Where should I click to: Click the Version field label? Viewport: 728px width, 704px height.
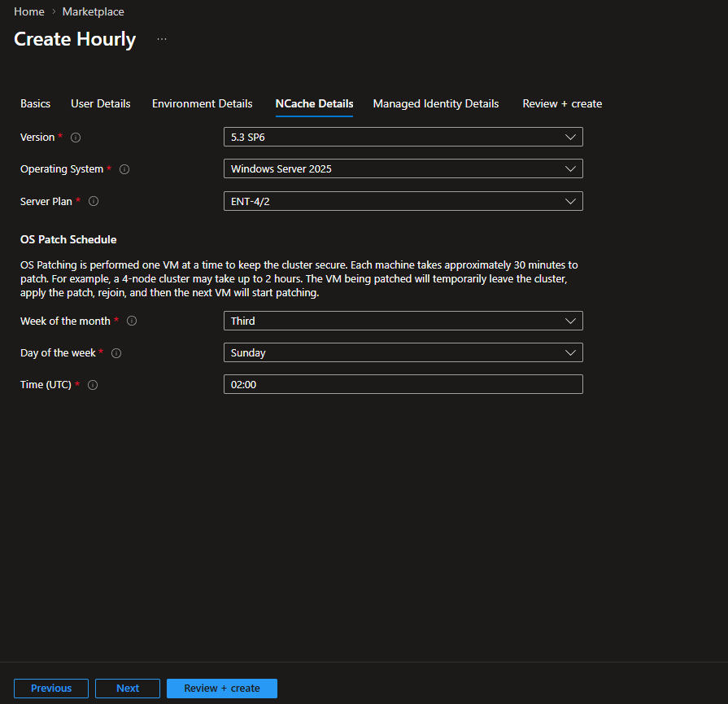(37, 137)
